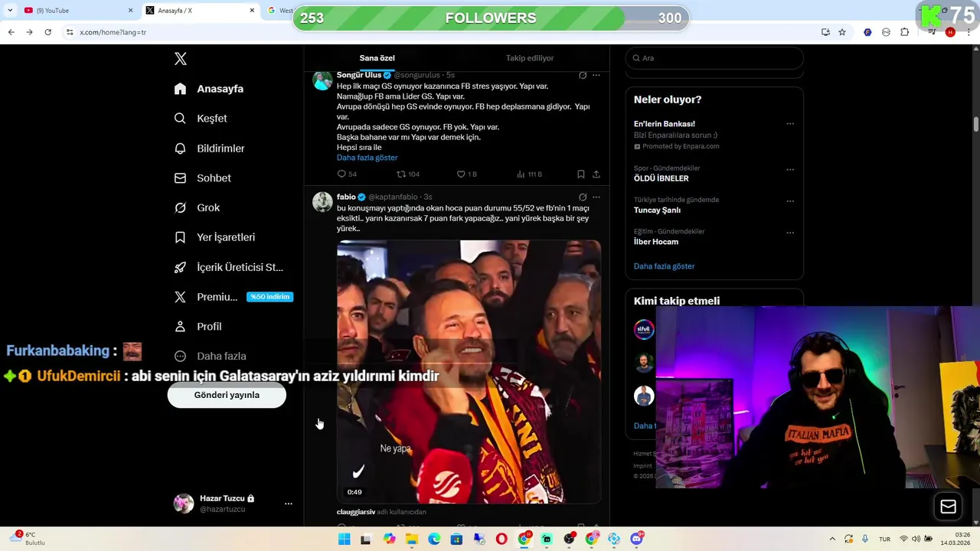Open Windows Start menu
The image size is (980, 551).
click(345, 540)
